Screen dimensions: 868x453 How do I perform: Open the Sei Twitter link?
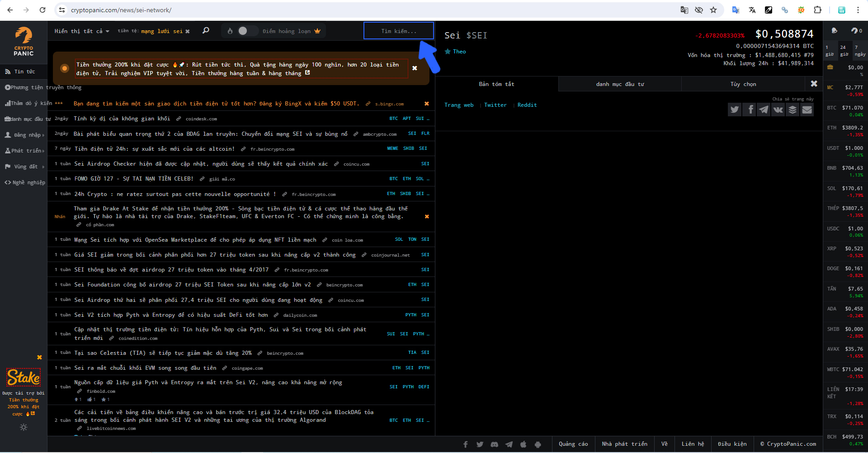pyautogui.click(x=495, y=105)
